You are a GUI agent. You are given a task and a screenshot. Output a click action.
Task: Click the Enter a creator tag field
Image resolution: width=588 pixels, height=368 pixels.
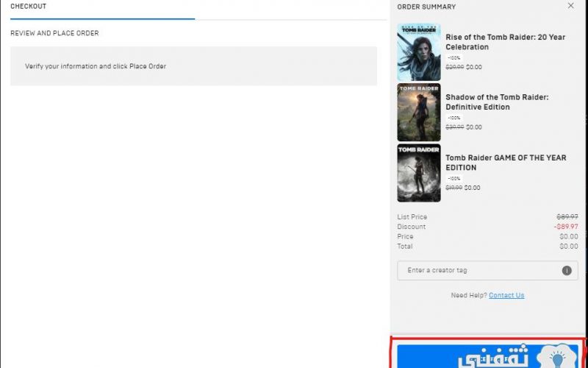coord(487,270)
